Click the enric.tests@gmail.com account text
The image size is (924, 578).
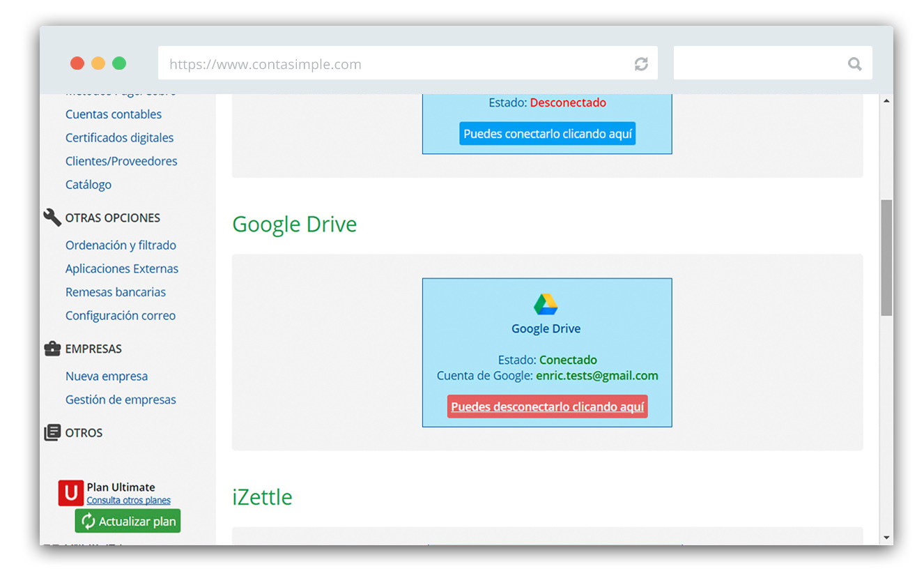tap(597, 376)
